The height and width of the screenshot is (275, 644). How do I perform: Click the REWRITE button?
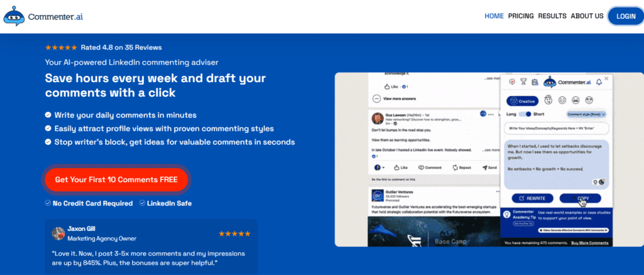point(532,198)
